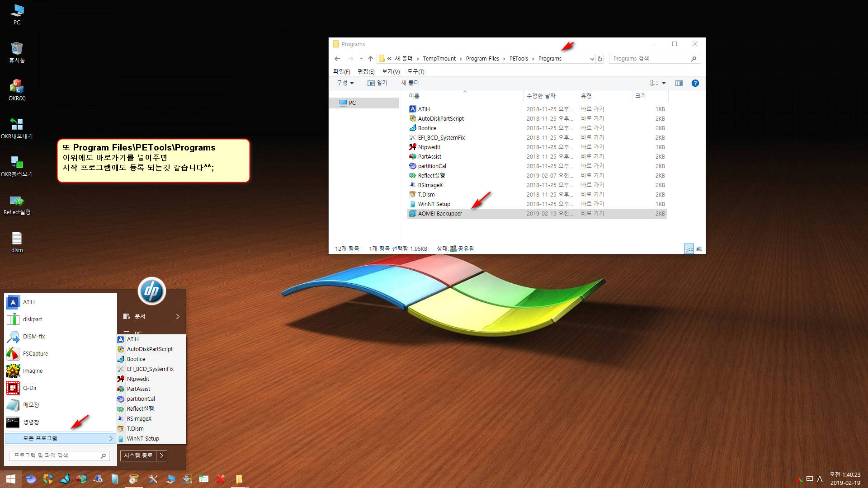Image resolution: width=868 pixels, height=488 pixels.
Task: Launch Imagine from the start menu
Action: tap(61, 371)
